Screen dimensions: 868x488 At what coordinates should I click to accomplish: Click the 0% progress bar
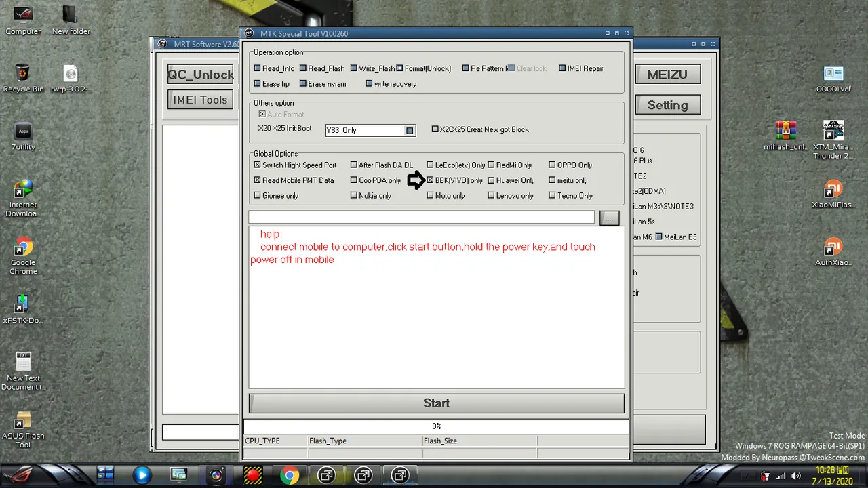pyautogui.click(x=436, y=426)
